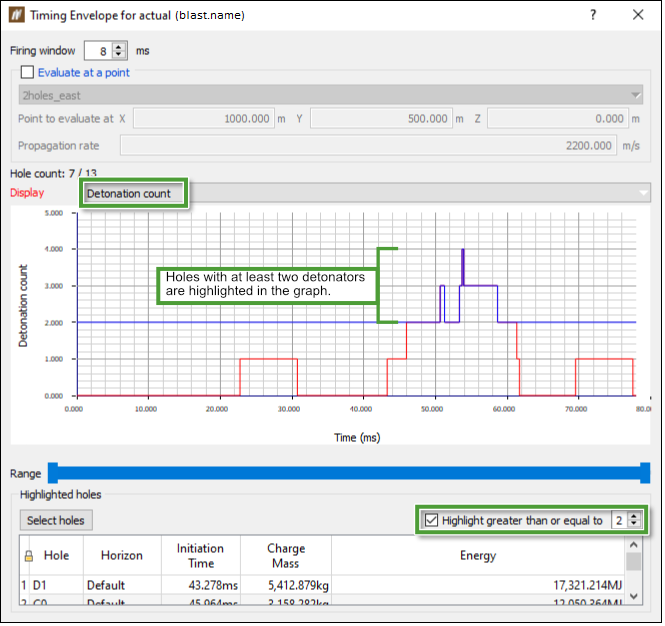Click the Select holes button
The height and width of the screenshot is (626, 665).
(x=56, y=520)
